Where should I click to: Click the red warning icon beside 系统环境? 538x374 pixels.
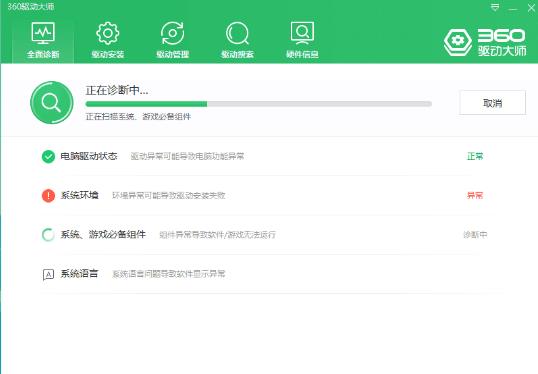click(48, 196)
